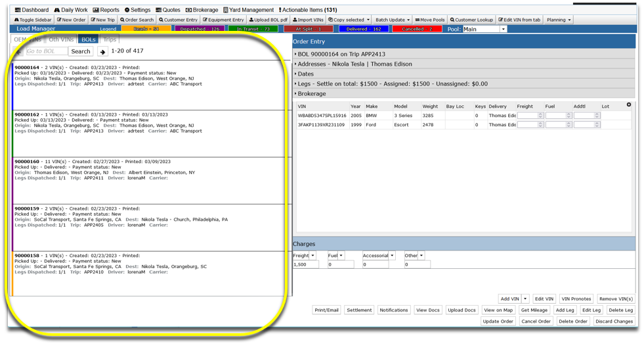Open Copy selected dropdown
Viewport: 644px width, 351px height.
point(349,20)
